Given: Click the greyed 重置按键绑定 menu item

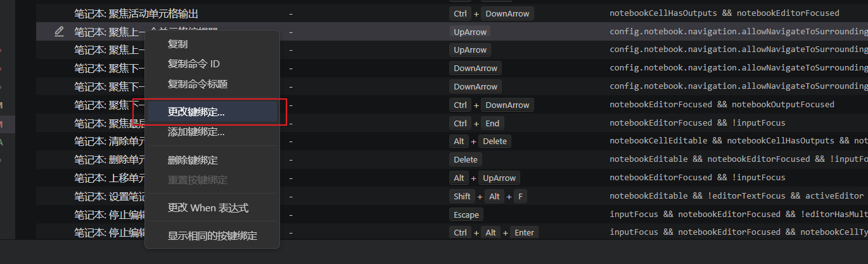Looking at the screenshot, I should pyautogui.click(x=198, y=180).
